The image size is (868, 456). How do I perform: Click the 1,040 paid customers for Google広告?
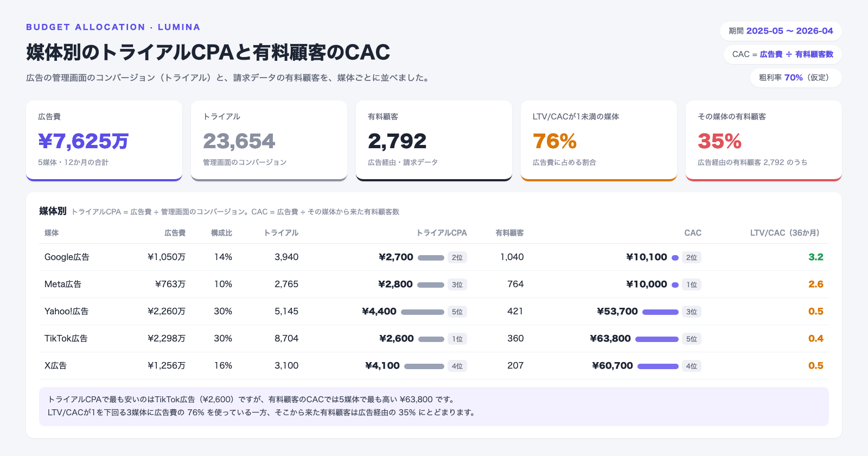tap(512, 257)
